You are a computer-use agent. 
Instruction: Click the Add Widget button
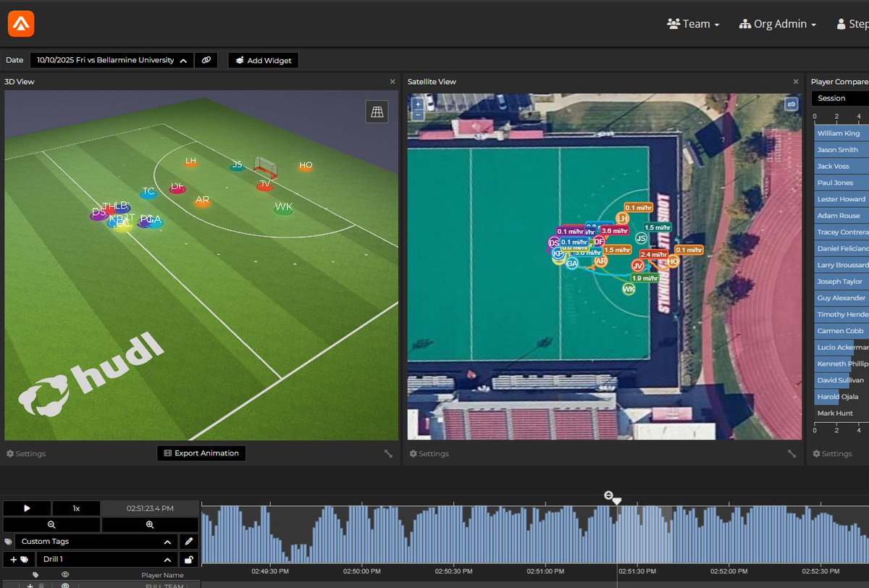tap(264, 61)
